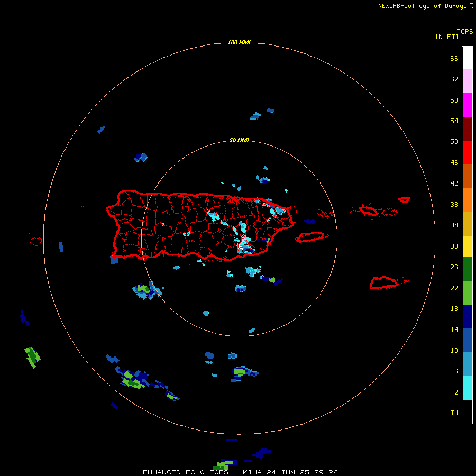Click the 62 legend value

point(454,79)
